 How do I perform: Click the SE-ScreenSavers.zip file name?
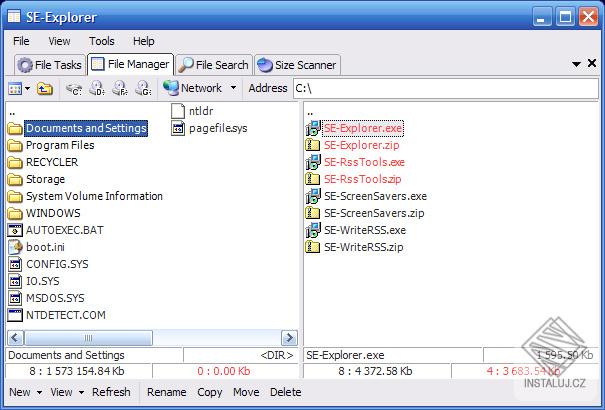(374, 213)
